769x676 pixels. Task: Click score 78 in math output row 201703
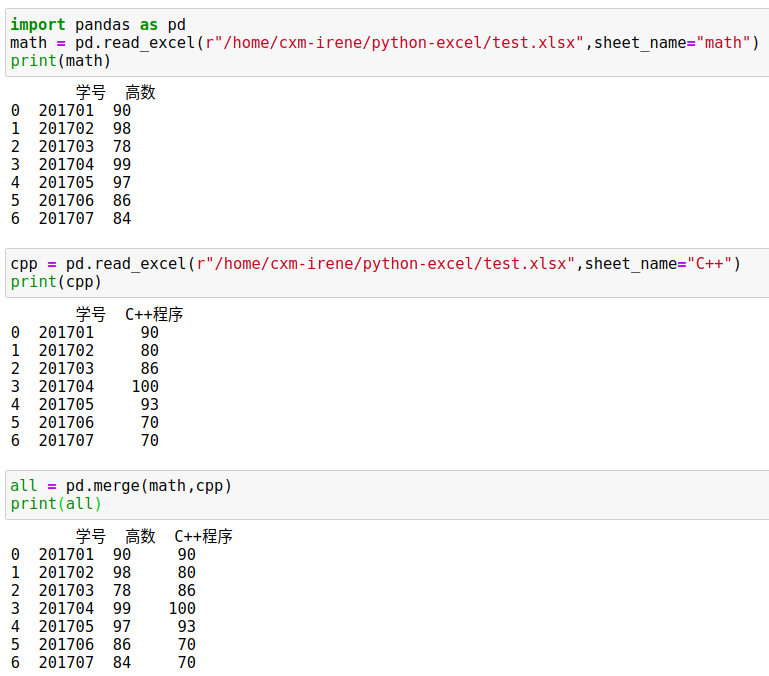(x=122, y=146)
